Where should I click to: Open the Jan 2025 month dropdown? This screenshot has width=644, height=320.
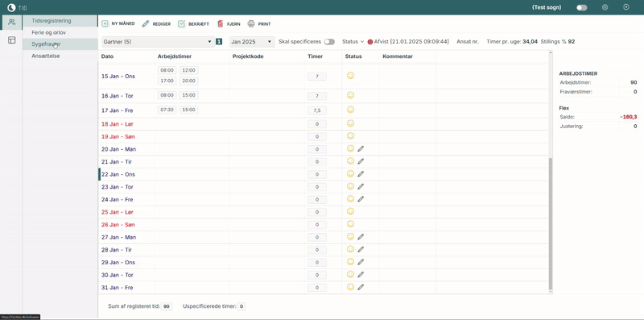(252, 42)
